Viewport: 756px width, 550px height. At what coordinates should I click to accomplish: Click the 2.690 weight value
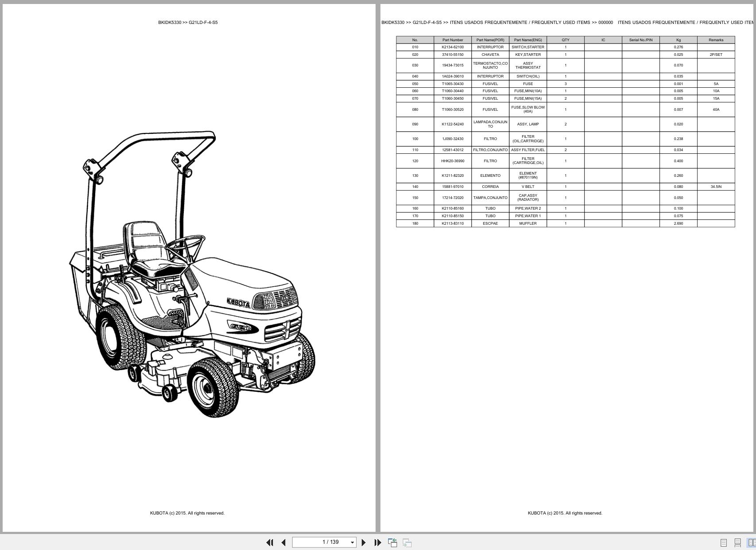point(678,223)
